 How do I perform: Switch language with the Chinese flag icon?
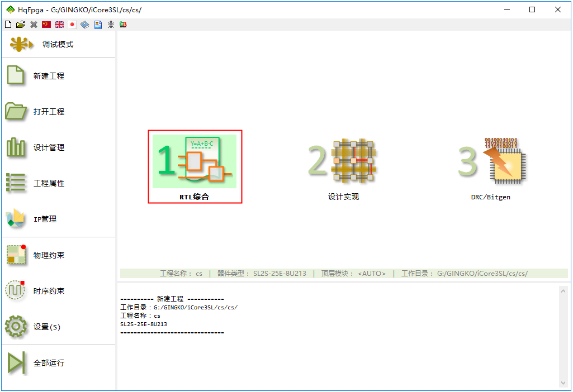46,25
